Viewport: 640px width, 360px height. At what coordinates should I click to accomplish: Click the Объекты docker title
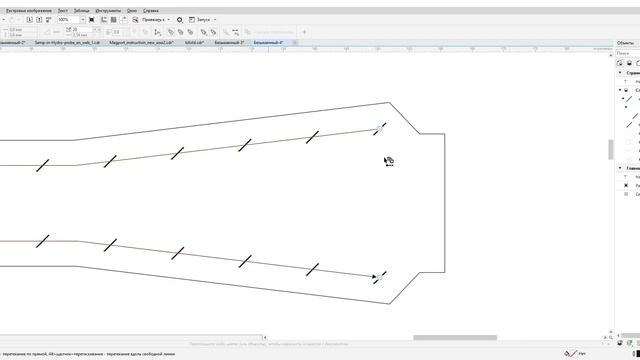pyautogui.click(x=625, y=43)
